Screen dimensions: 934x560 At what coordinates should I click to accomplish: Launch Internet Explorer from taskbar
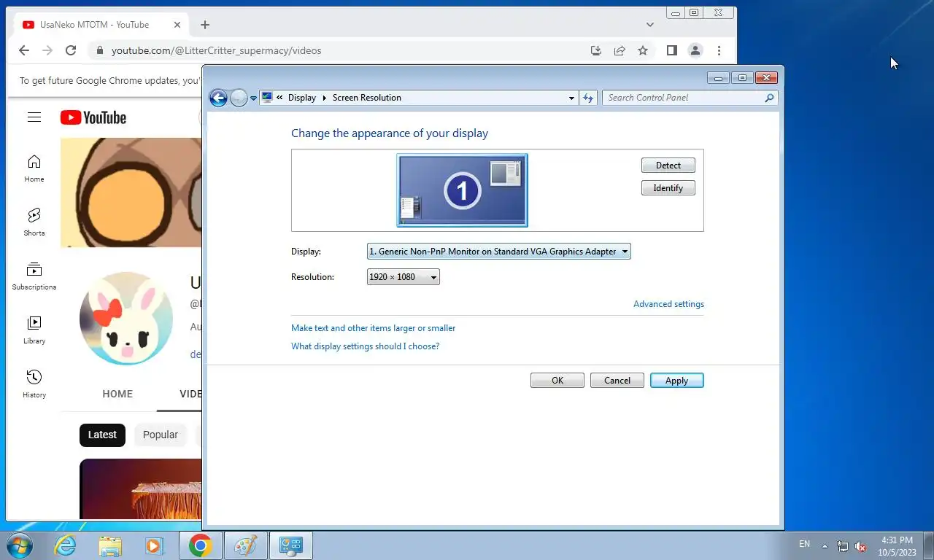66,545
